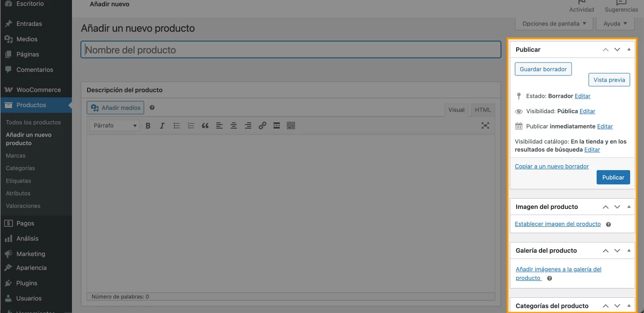Collapse the Galería del producto panel

(x=629, y=250)
